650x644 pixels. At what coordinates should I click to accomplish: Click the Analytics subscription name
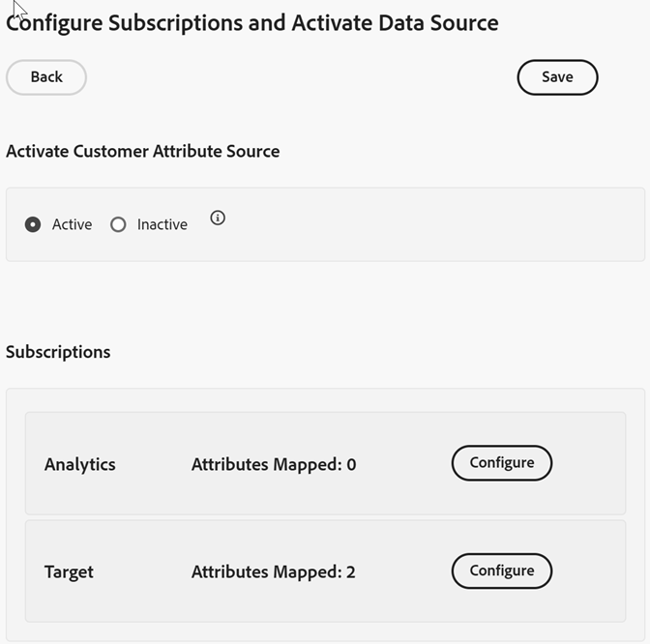pos(80,464)
